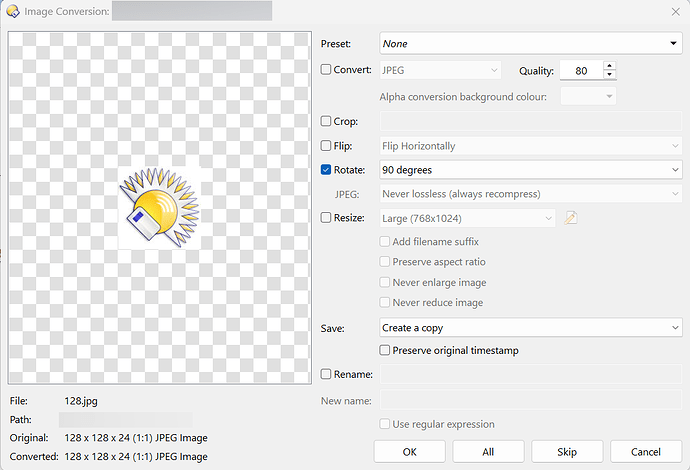This screenshot has height=470, width=690.
Task: Click the OK button
Action: pyautogui.click(x=410, y=452)
